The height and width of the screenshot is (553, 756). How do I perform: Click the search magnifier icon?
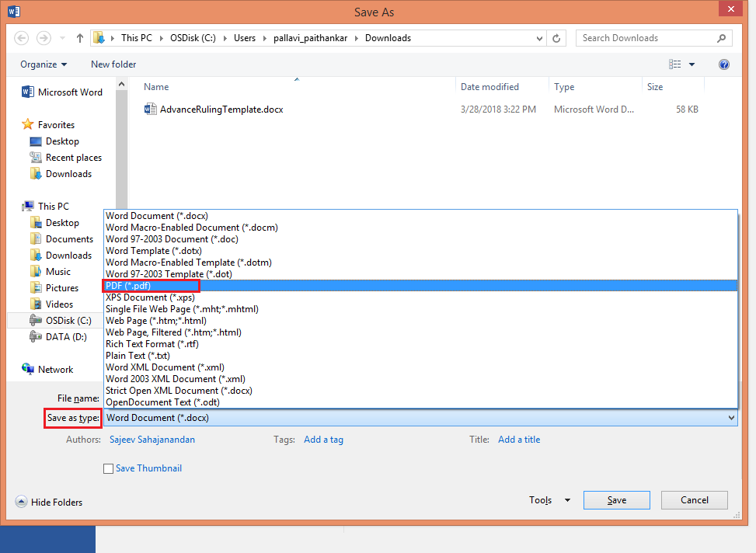[x=721, y=38]
